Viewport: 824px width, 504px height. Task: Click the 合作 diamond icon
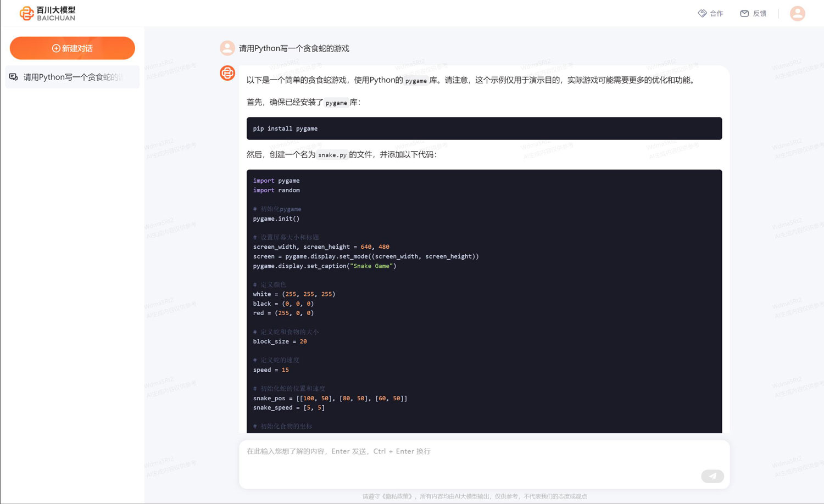coord(702,13)
